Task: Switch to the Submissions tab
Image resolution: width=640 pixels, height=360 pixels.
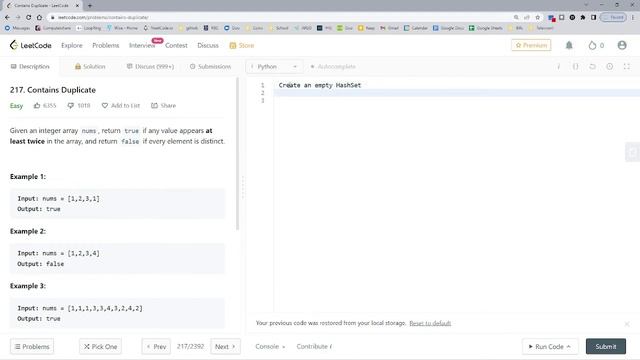Action: coord(210,67)
